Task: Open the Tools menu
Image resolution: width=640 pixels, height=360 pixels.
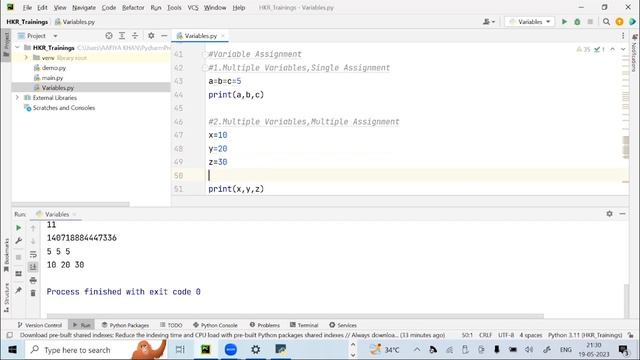Action: click(174, 7)
